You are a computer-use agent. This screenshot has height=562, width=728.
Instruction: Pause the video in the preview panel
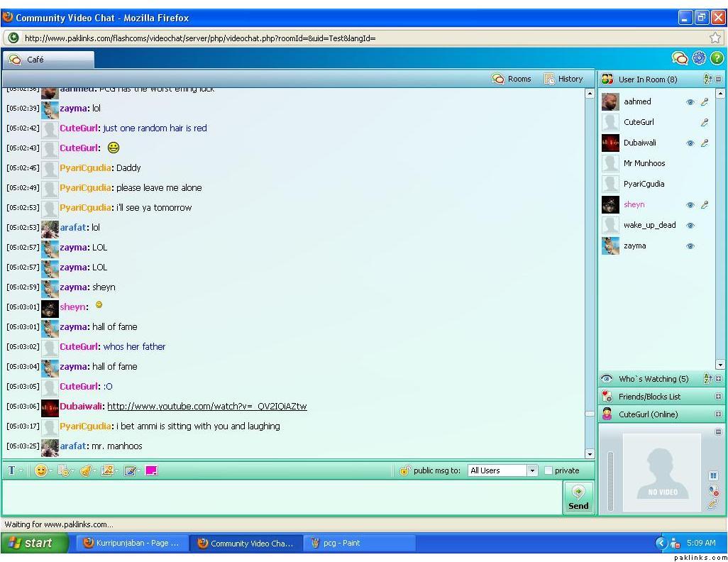[x=713, y=475]
